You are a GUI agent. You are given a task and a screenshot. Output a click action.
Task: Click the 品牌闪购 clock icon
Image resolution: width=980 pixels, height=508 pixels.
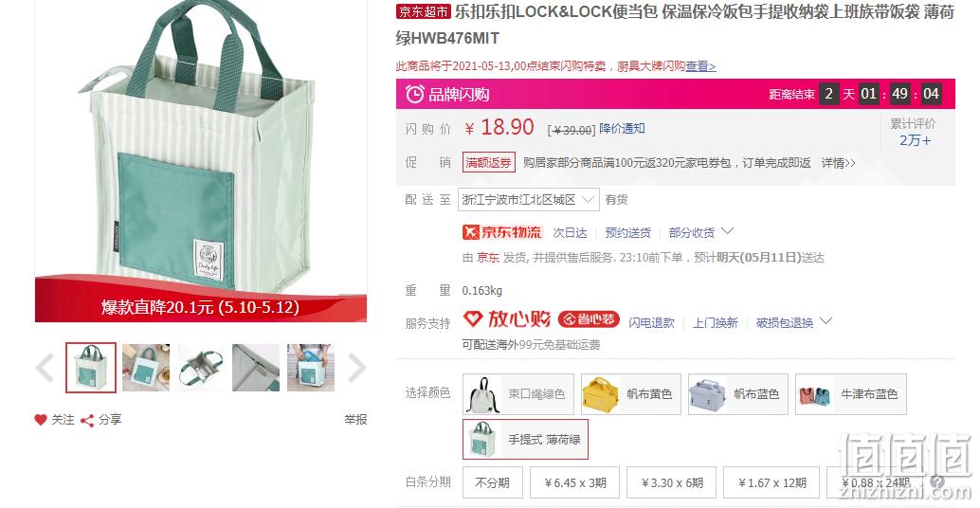click(414, 95)
